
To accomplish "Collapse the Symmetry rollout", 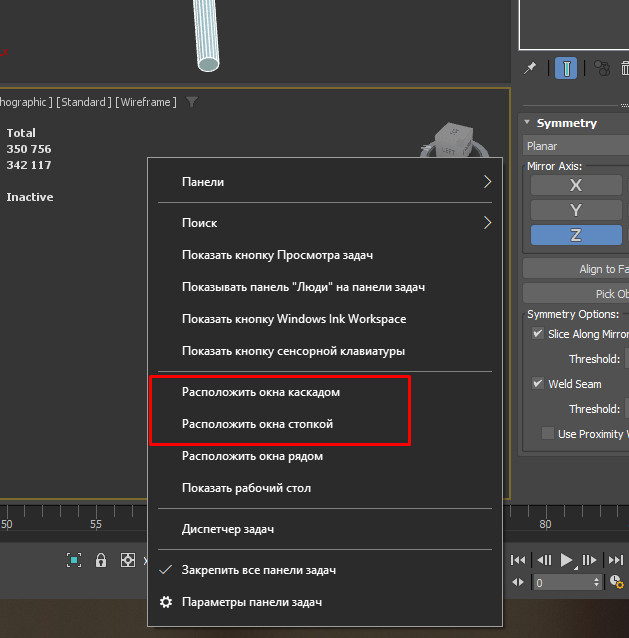I will [527, 122].
